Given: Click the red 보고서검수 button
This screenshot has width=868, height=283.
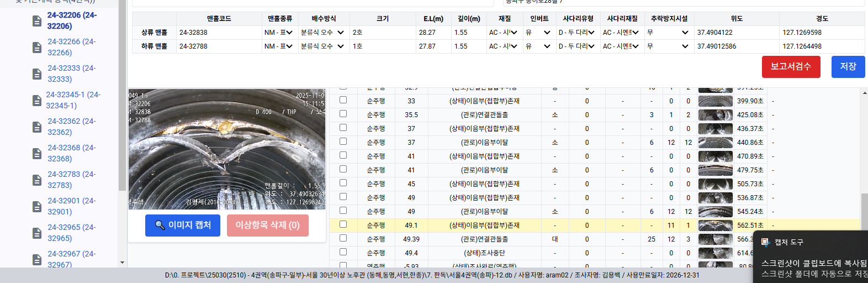Looking at the screenshot, I should (791, 67).
